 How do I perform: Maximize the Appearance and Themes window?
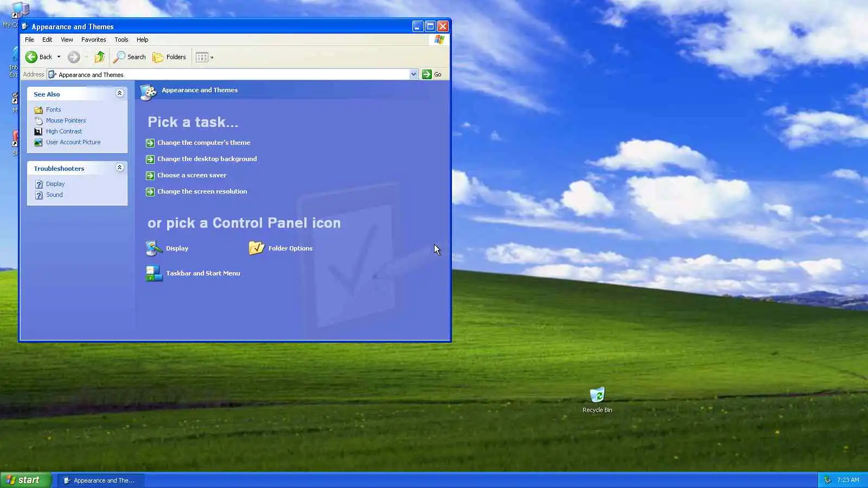point(430,26)
